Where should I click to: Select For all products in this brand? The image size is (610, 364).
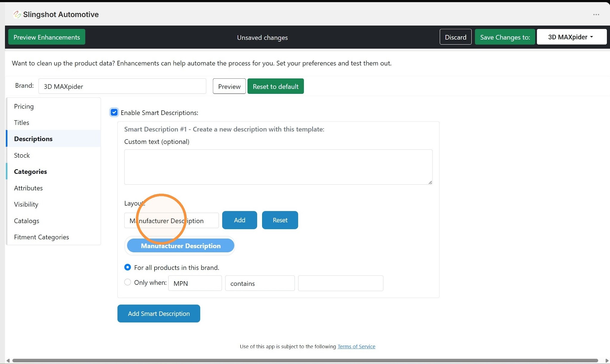click(127, 267)
